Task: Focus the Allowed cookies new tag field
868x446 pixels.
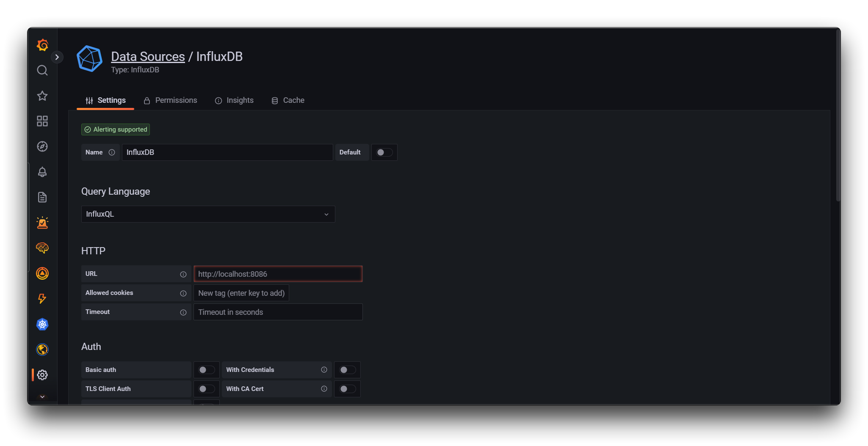Action: (241, 293)
